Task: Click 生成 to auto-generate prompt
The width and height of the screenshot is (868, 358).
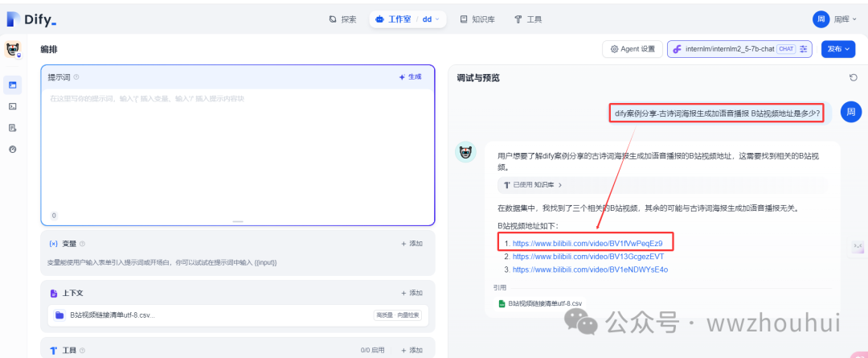Action: pos(410,77)
